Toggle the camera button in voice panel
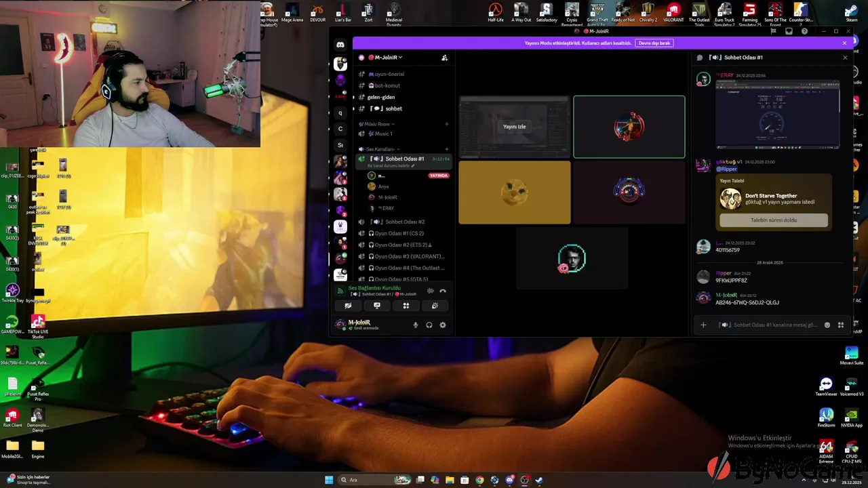The height and width of the screenshot is (488, 868). tap(348, 306)
